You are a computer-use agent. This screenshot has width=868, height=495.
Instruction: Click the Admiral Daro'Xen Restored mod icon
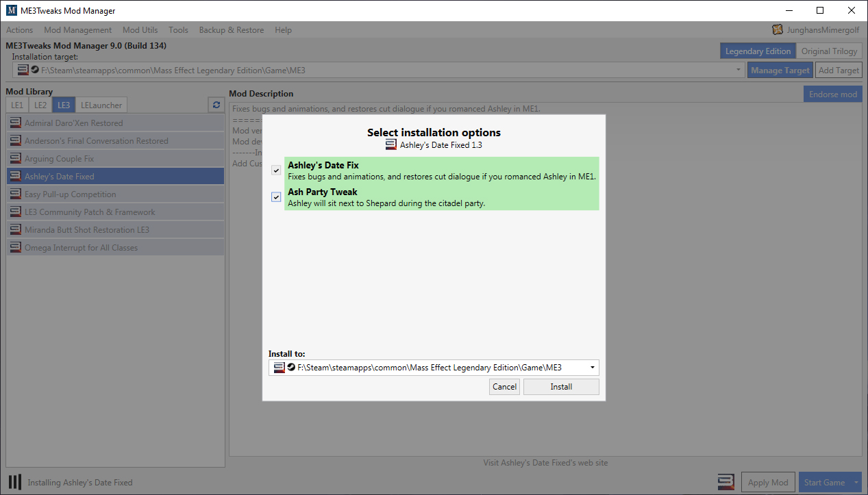(x=15, y=123)
